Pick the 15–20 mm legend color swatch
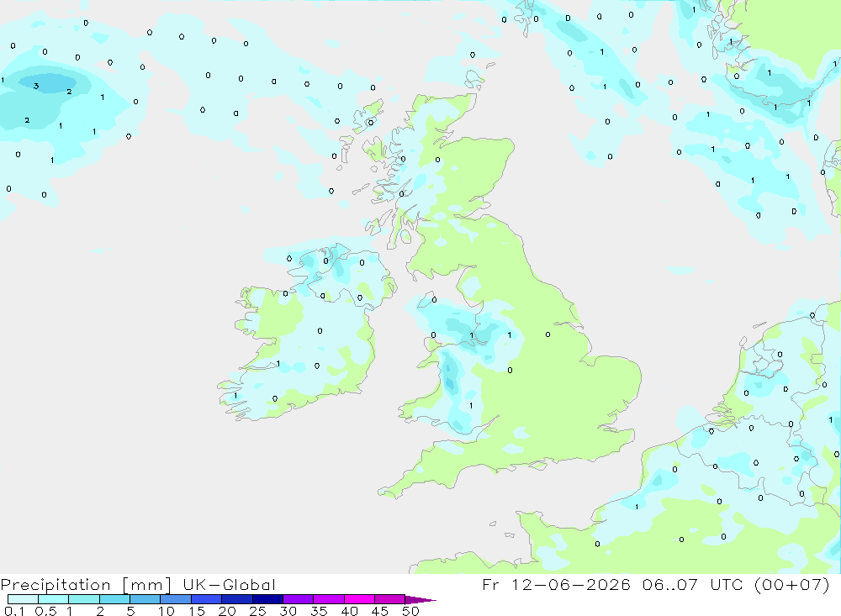Image resolution: width=841 pixels, height=616 pixels. click(207, 599)
